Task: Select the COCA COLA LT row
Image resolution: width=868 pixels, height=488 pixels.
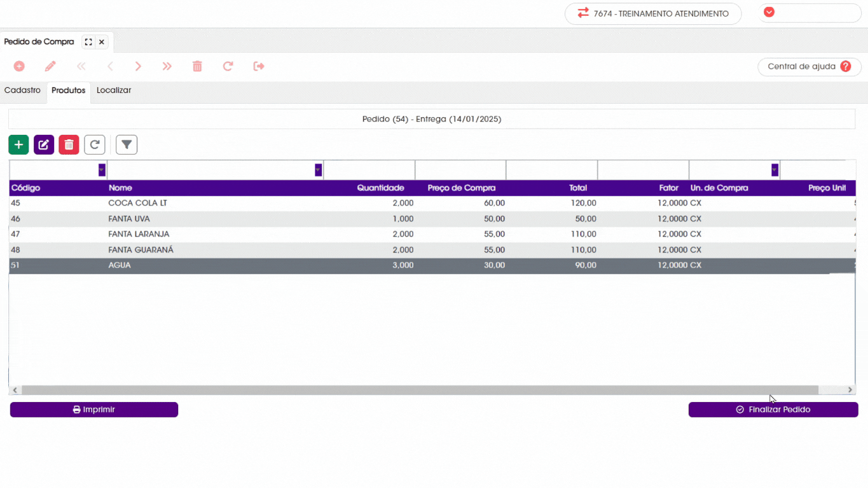Action: click(432, 204)
